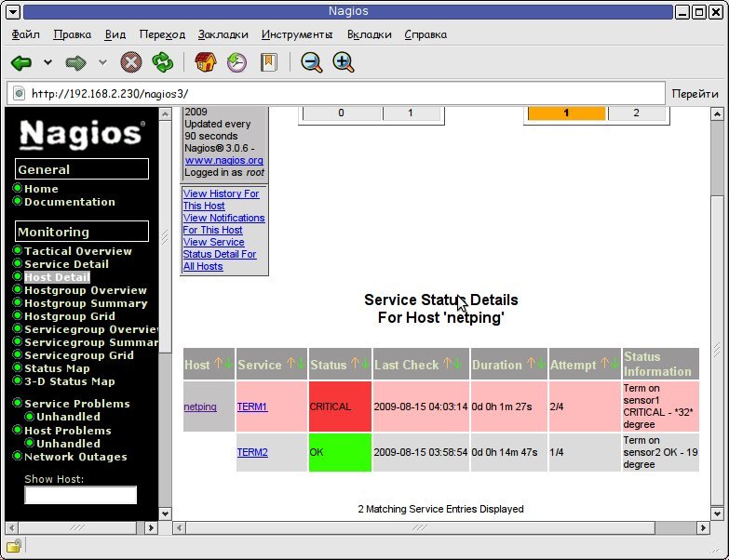Screen dimensions: 729x560
Task: Open the Инструменты menu
Action: click(297, 34)
